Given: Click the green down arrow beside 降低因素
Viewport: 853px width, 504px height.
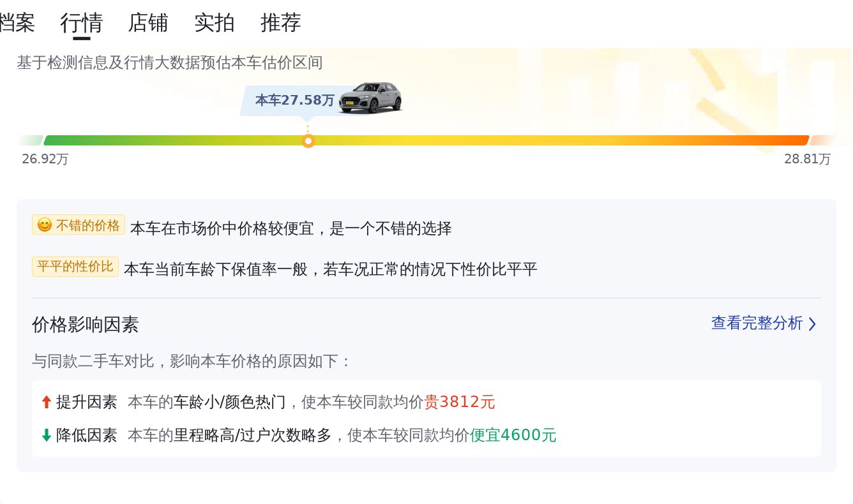Looking at the screenshot, I should (x=46, y=435).
